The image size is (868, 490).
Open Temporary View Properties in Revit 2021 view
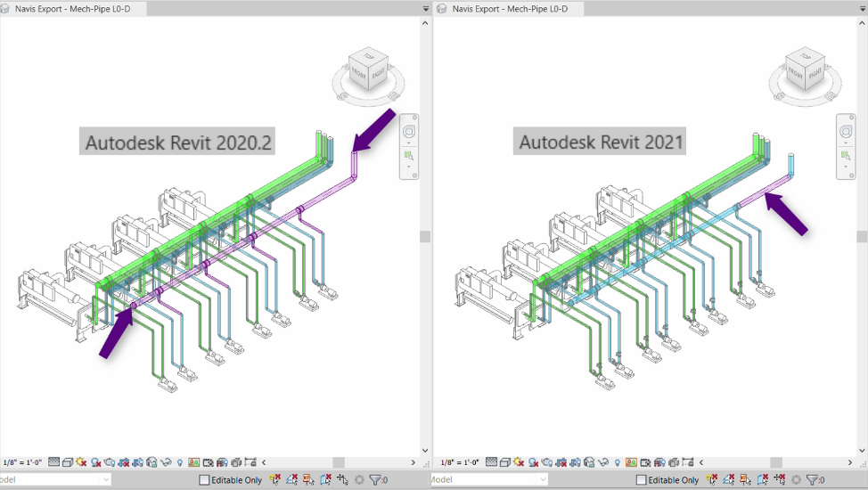[645, 461]
